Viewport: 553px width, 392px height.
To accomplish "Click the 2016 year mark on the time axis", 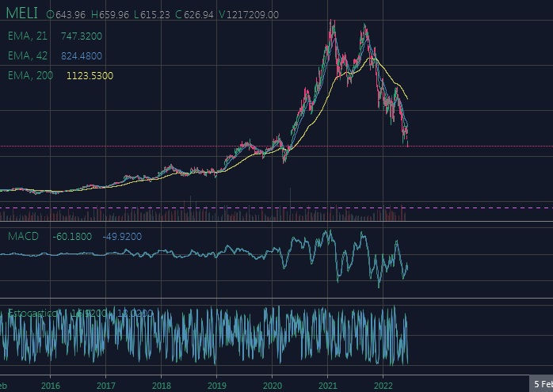I will coord(50,386).
